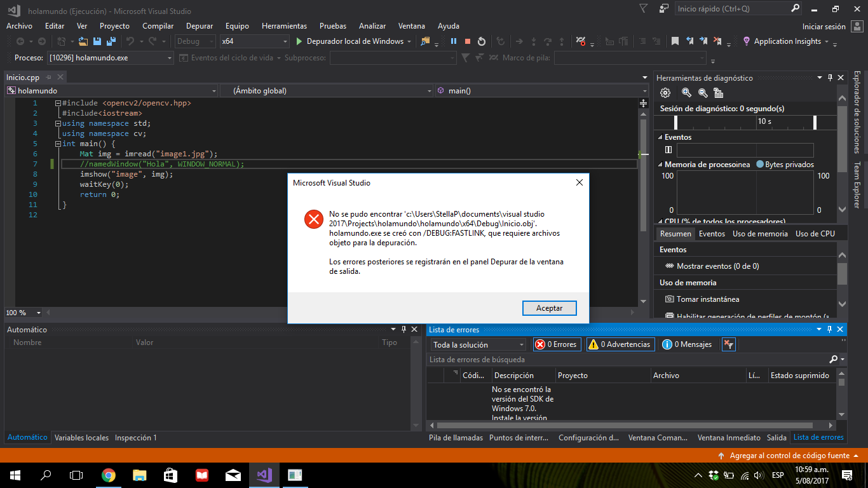The image size is (868, 488).
Task: Open the holamundo project navigation dropdown
Action: pos(111,91)
